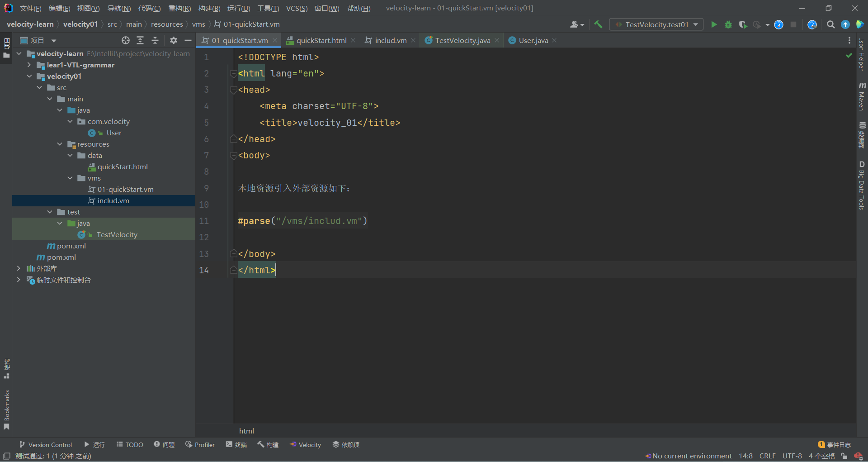This screenshot has height=462, width=868.
Task: Collapse the vms folder
Action: (70, 178)
